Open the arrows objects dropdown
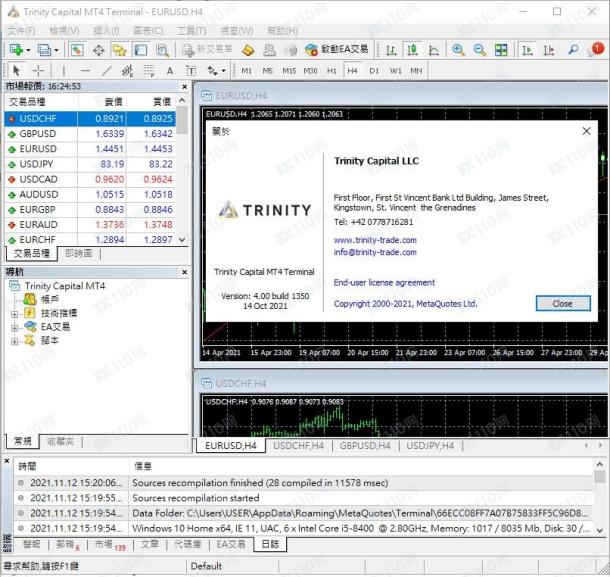 (224, 71)
